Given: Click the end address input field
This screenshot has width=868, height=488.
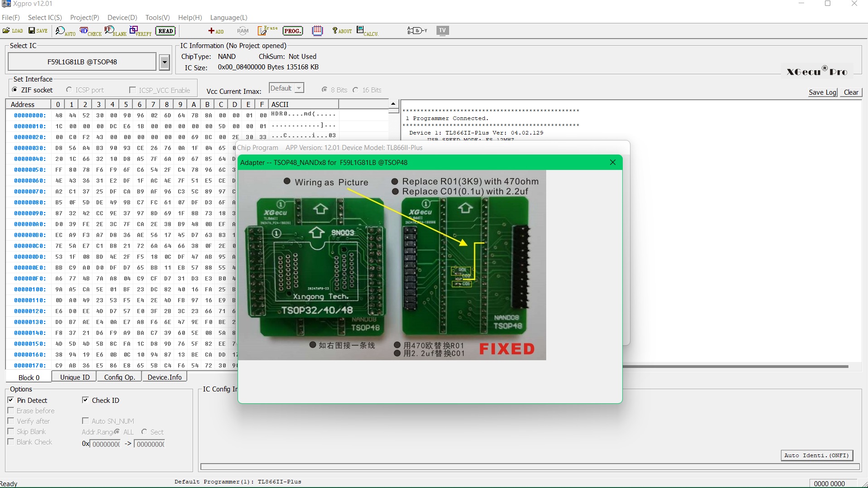Looking at the screenshot, I should point(150,444).
